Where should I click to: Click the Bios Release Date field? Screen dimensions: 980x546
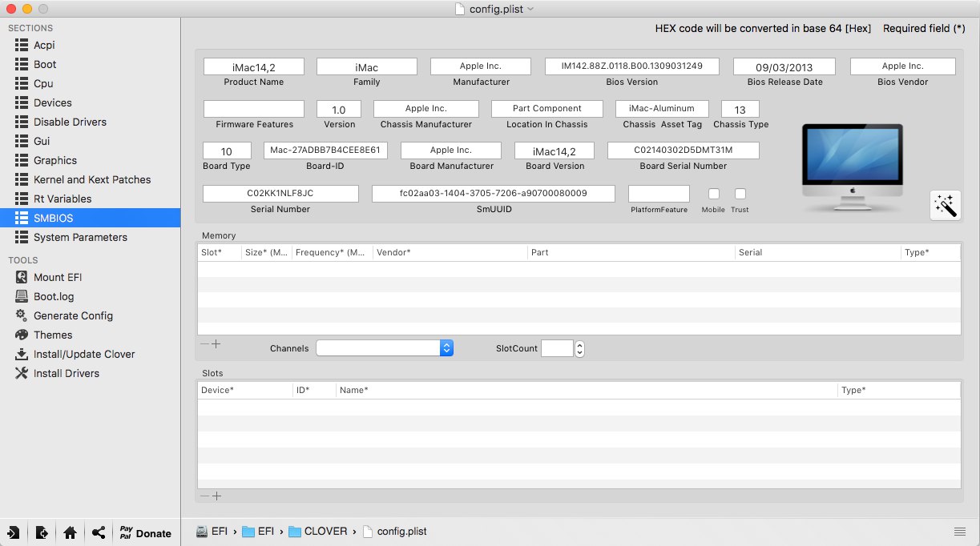point(784,67)
